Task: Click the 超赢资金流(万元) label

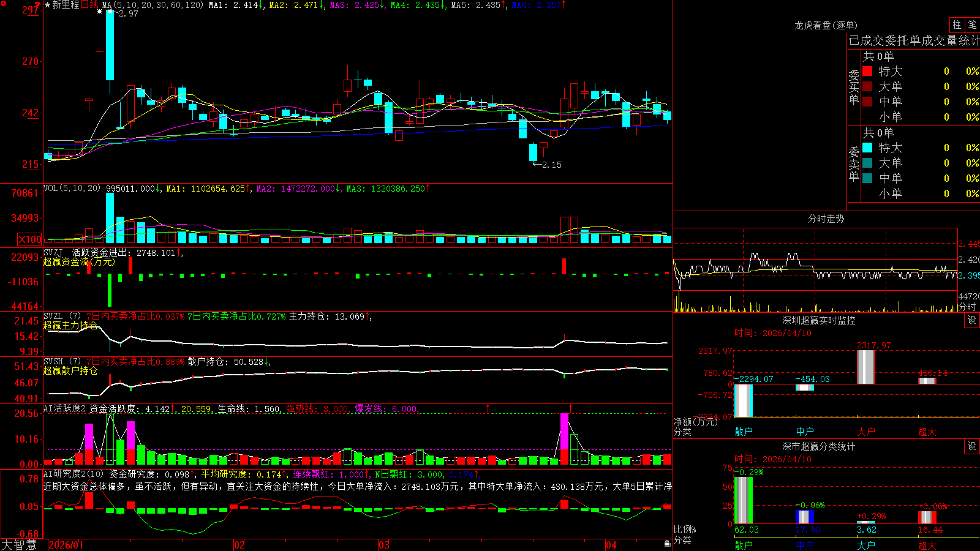Action: pos(79,261)
